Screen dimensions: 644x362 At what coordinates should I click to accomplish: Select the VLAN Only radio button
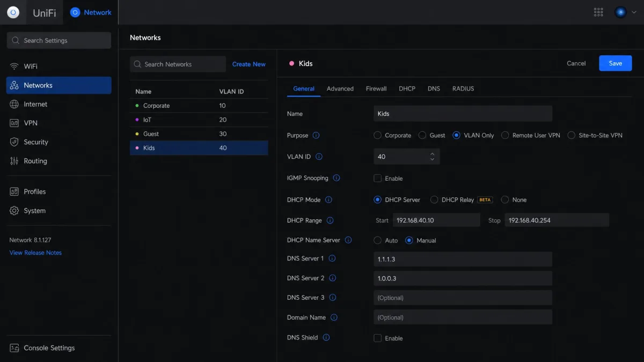[x=457, y=135]
